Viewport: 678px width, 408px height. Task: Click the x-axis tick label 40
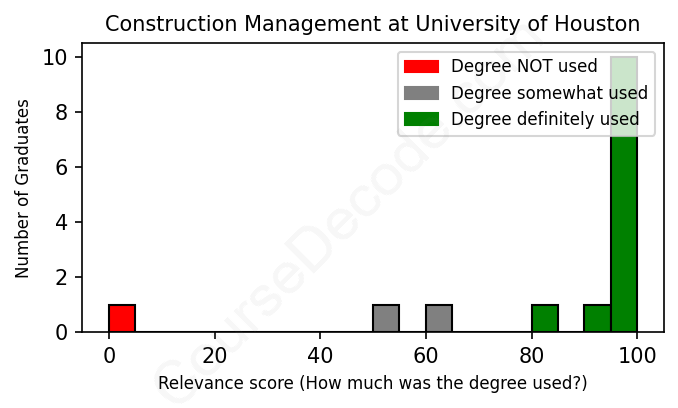(320, 354)
